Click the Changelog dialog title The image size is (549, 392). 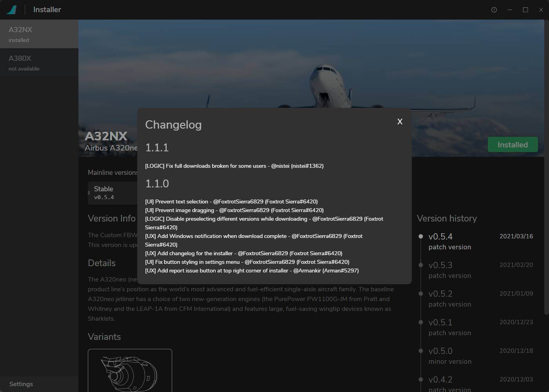[x=173, y=125]
